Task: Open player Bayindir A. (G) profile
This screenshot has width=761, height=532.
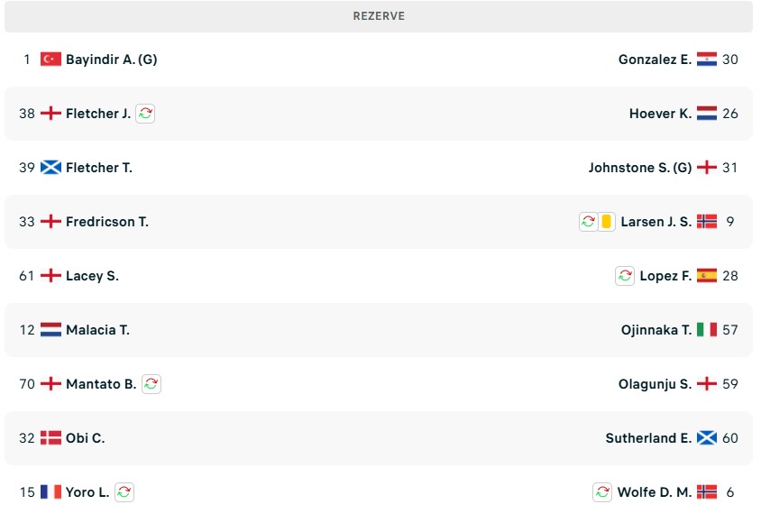Action: tap(111, 60)
